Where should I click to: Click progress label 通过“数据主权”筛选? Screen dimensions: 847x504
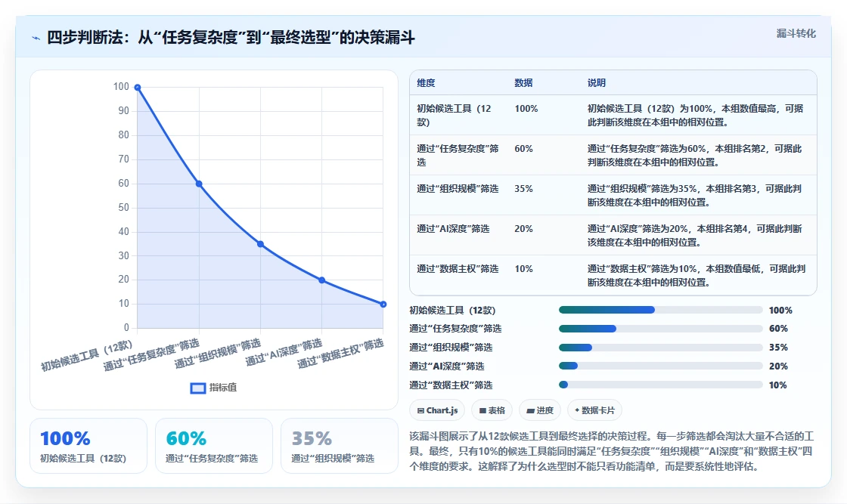(451, 385)
